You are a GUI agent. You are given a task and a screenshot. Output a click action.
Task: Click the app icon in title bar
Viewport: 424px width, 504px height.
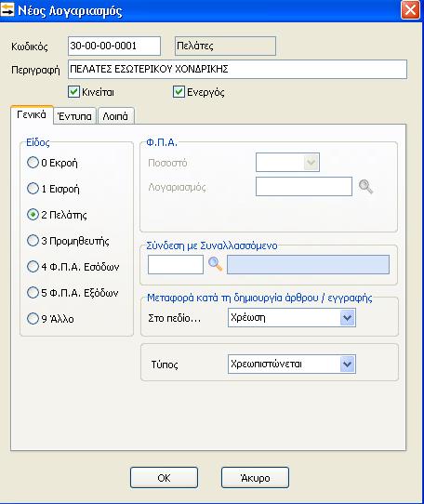(x=7, y=9)
